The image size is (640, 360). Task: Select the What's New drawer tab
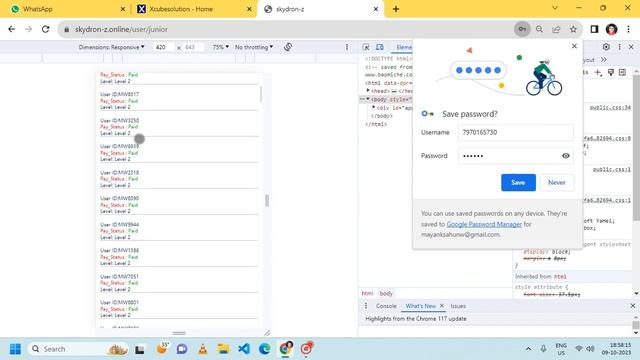[420, 306]
